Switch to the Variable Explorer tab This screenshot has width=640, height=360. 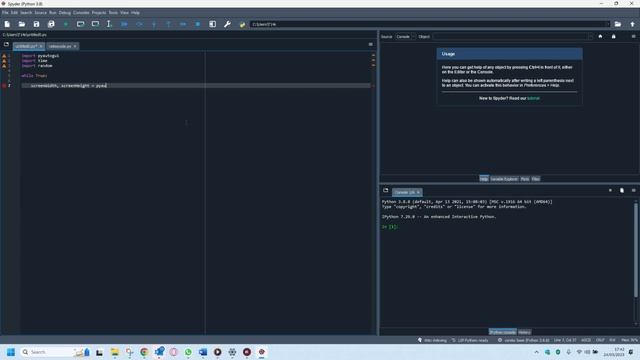504,179
